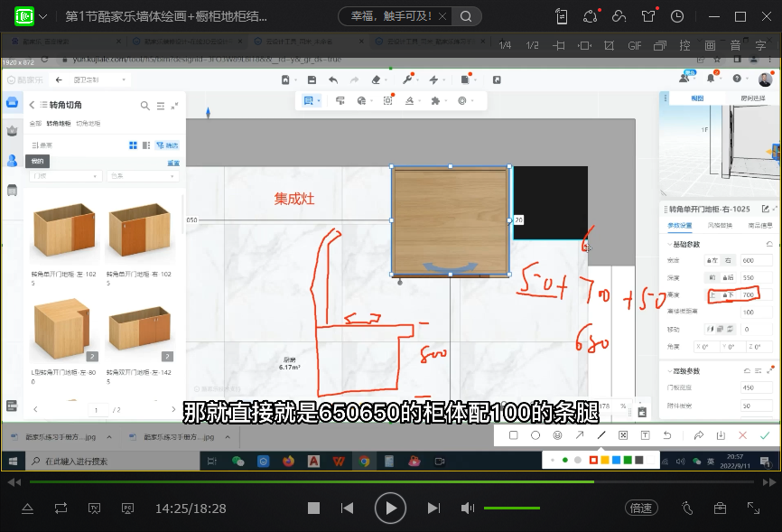
Task: Open the 色系 filter dropdown
Action: point(142,176)
